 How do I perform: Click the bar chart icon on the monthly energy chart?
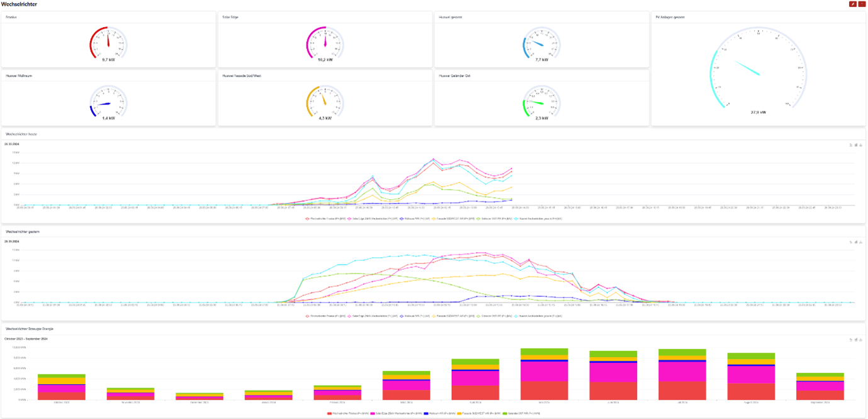[856, 340]
